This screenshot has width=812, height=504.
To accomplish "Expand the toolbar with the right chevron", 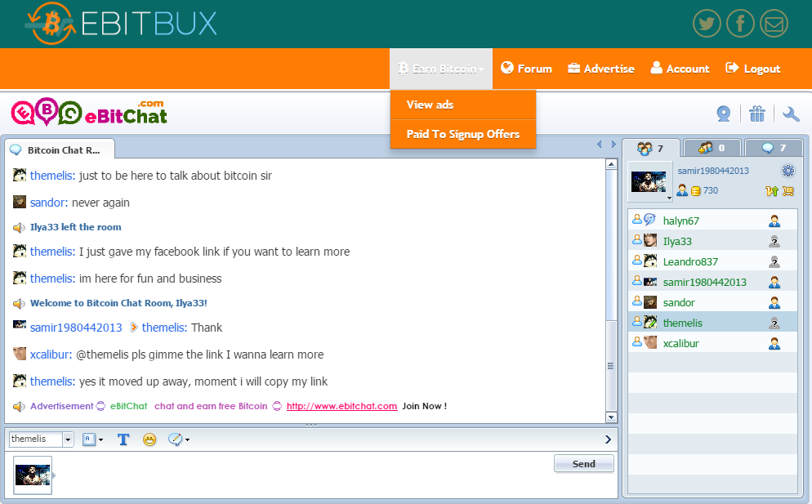I will tap(608, 439).
